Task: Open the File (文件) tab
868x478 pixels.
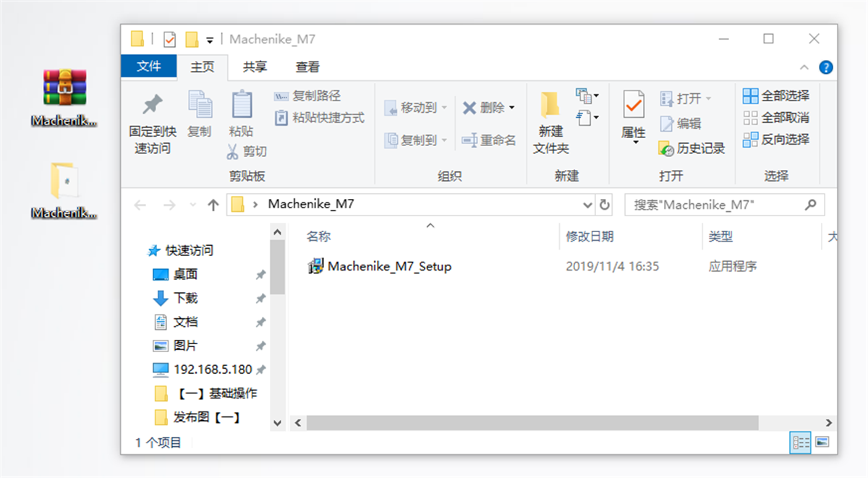Action: pos(149,67)
